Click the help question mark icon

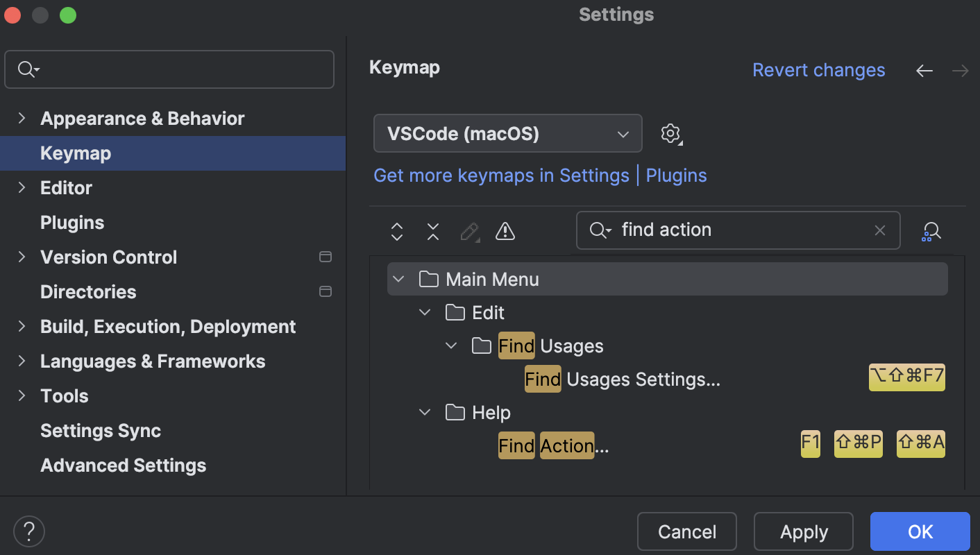(29, 531)
